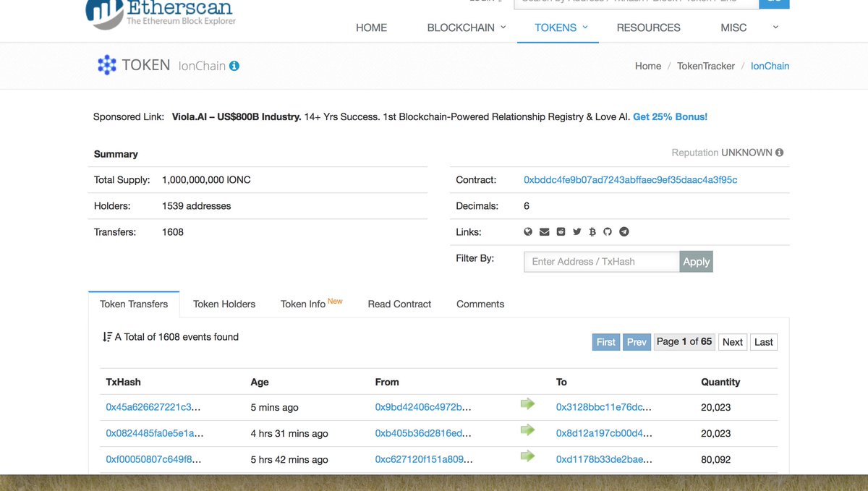Click the First page button
Screen dimensions: 868x491
pyautogui.click(x=606, y=342)
